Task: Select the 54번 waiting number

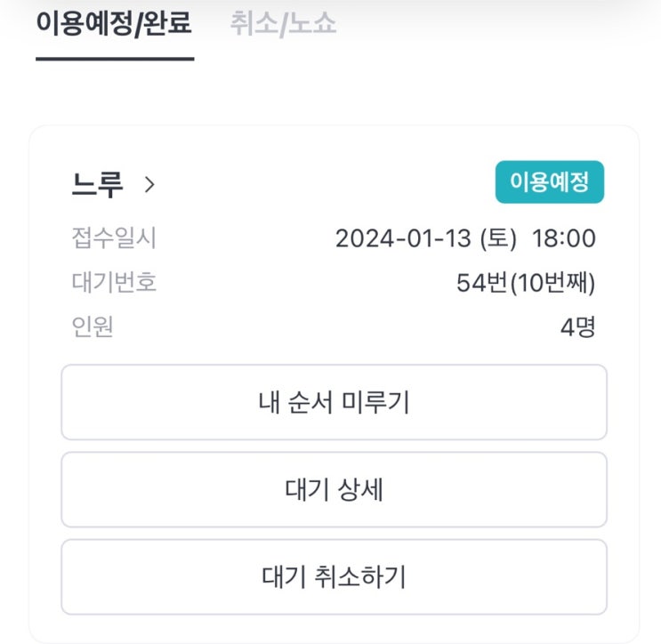Action: [481, 284]
